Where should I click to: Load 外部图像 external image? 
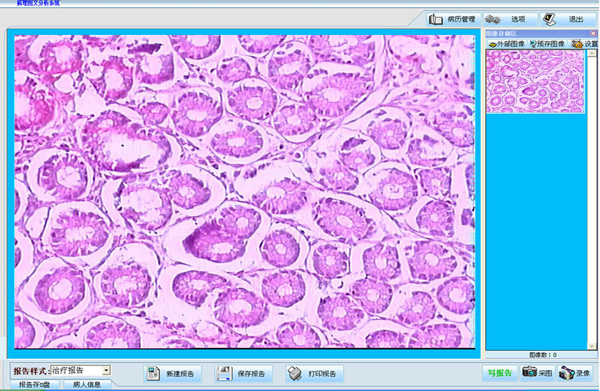point(507,44)
